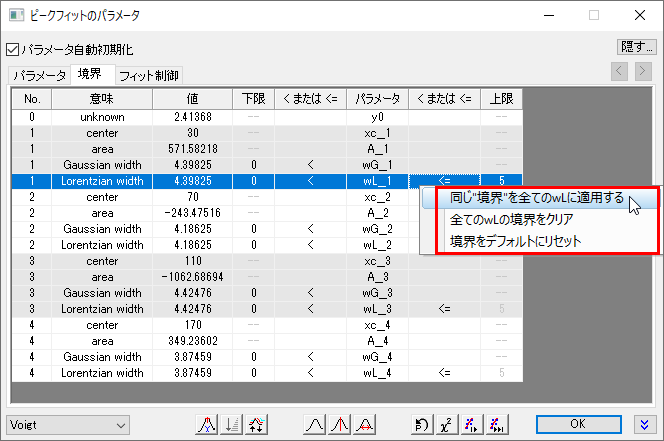664x441 pixels.
Task: Choose 全てのwLの境界をクリア menu item
Action: (511, 219)
